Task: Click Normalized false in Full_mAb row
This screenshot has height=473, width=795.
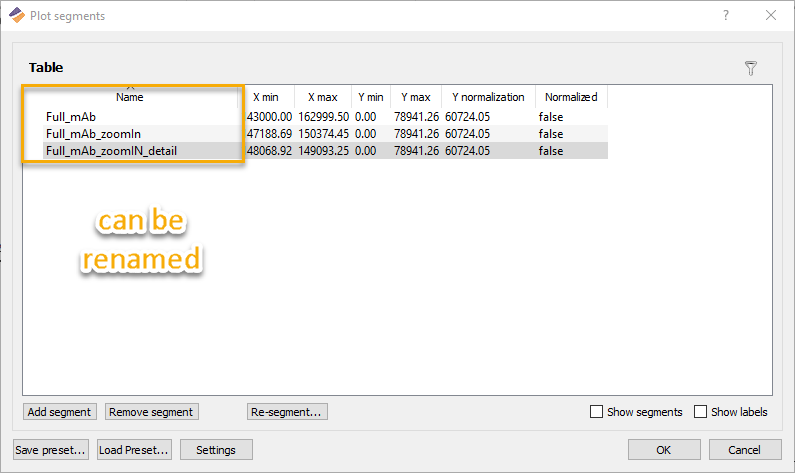Action: coord(551,117)
